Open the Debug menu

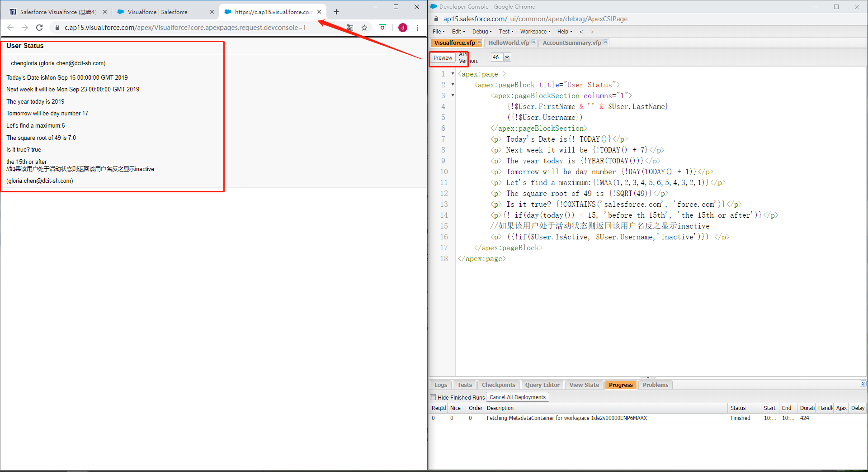pyautogui.click(x=481, y=31)
